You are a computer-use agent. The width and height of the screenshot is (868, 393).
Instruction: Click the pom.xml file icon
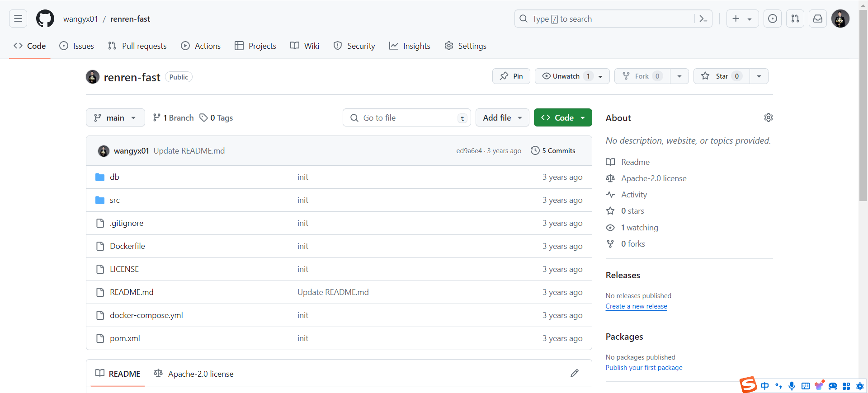click(100, 338)
